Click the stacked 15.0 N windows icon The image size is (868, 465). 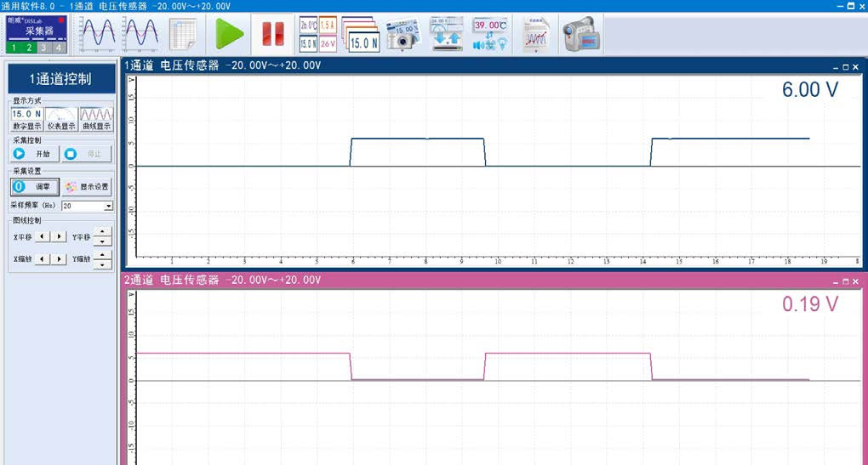click(x=361, y=34)
